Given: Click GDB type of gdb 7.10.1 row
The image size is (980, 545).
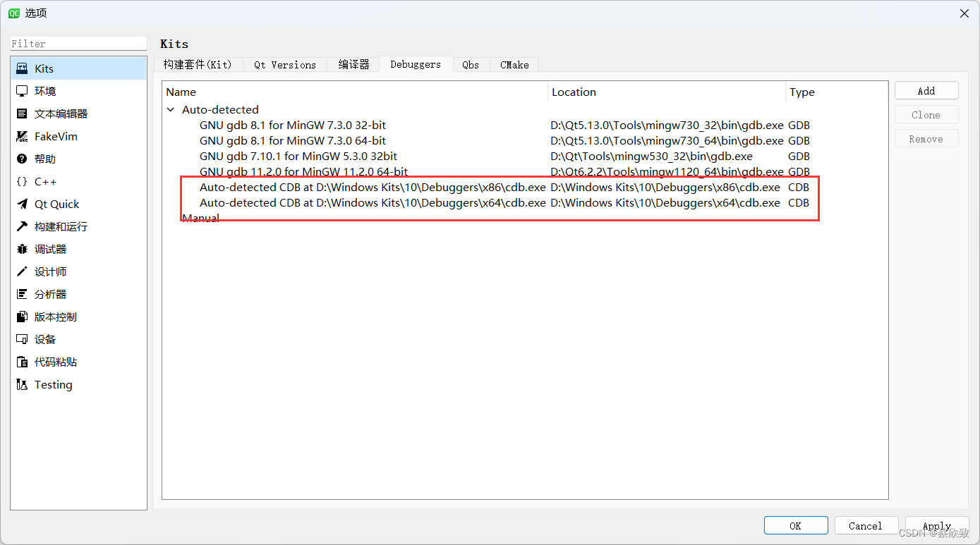Looking at the screenshot, I should 799,156.
